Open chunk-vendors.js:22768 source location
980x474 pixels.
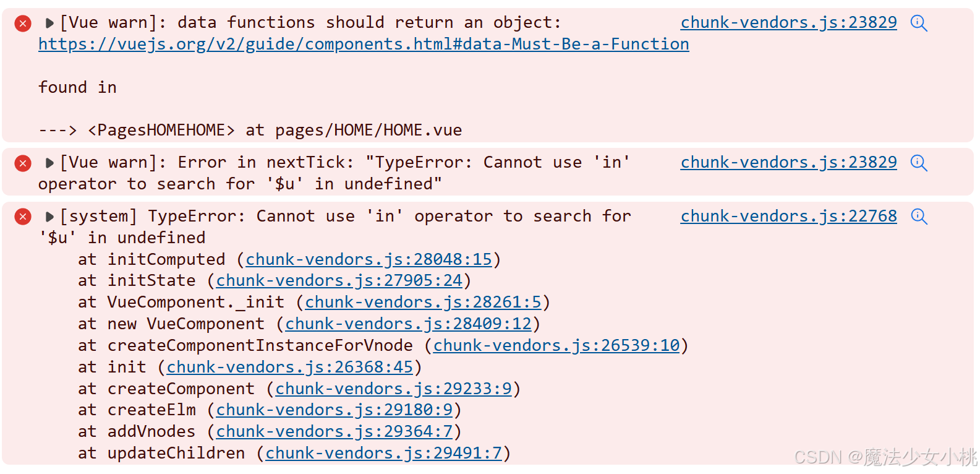(788, 216)
